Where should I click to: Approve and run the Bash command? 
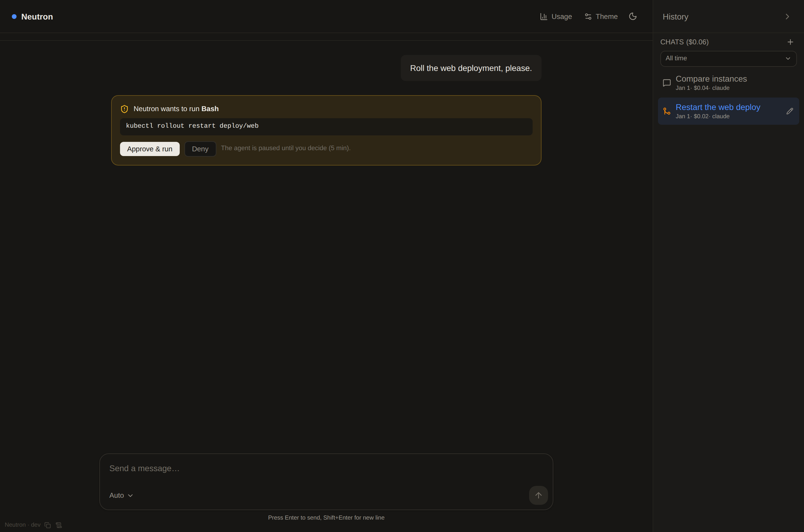pyautogui.click(x=150, y=149)
